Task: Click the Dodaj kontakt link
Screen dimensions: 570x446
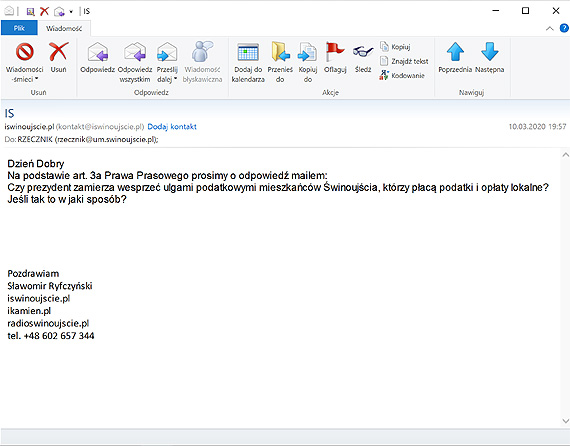Action: coord(172,126)
